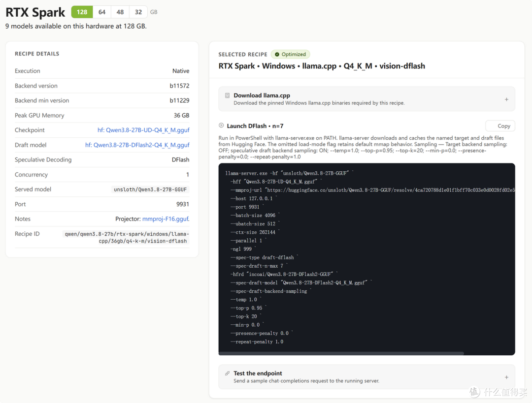Click the --spec-type draft-dflash line in code
This screenshot has width=532, height=403.
265,257
